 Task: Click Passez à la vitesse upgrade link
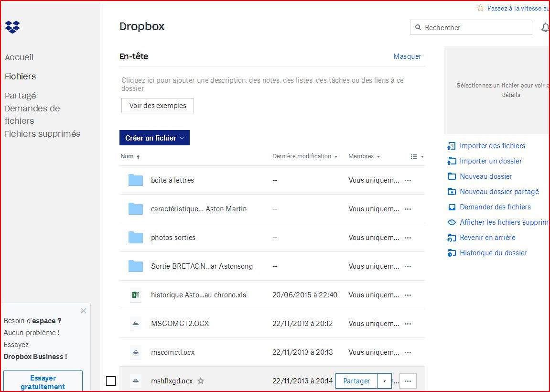(x=518, y=8)
